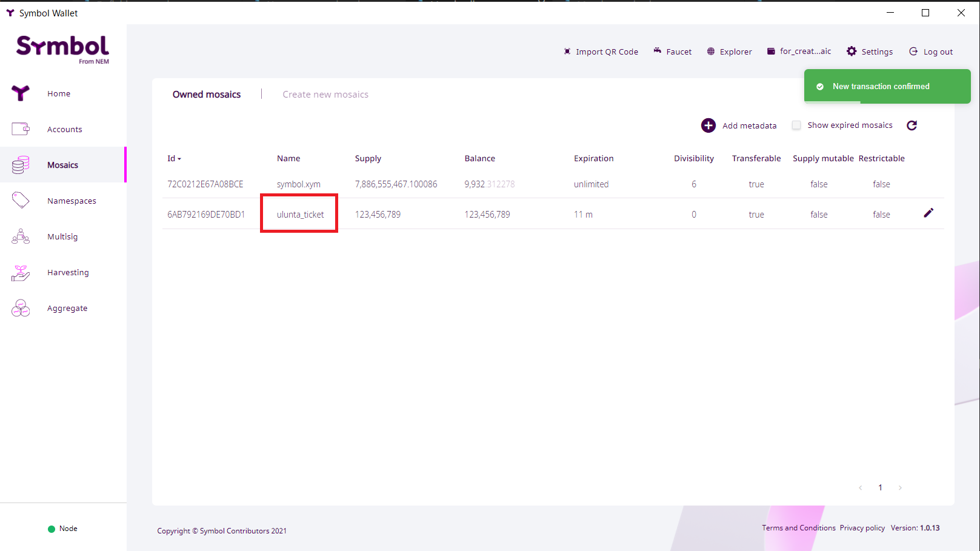Open the Privacy policy link
The image size is (980, 551).
862,528
